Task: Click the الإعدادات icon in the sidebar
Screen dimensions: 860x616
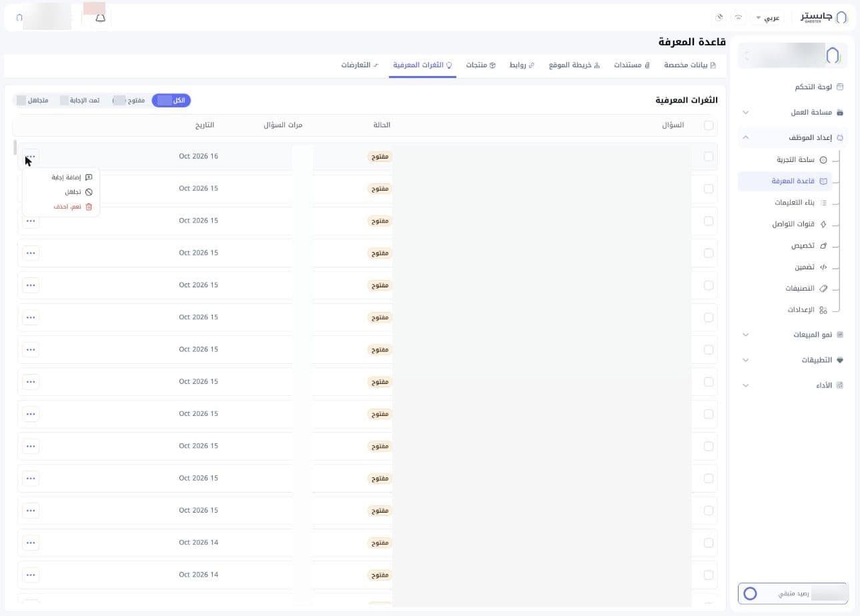Action: point(823,310)
